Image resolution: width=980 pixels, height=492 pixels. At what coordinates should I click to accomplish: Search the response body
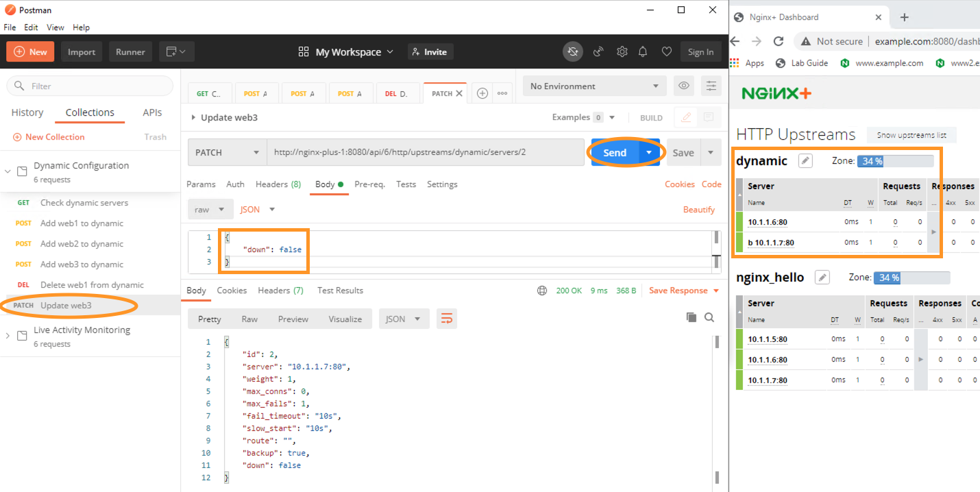click(709, 317)
